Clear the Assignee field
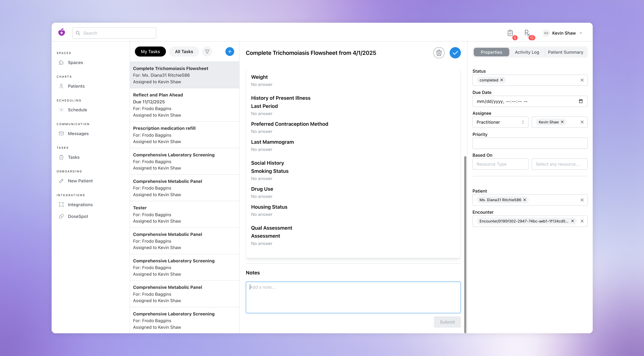 [582, 122]
